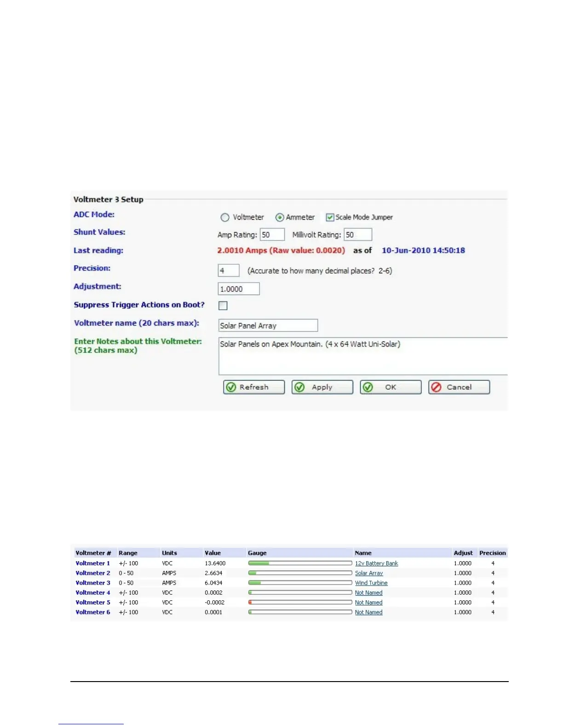The height and width of the screenshot is (728, 563).
Task: Click the value 6.0434
Action: (x=213, y=583)
